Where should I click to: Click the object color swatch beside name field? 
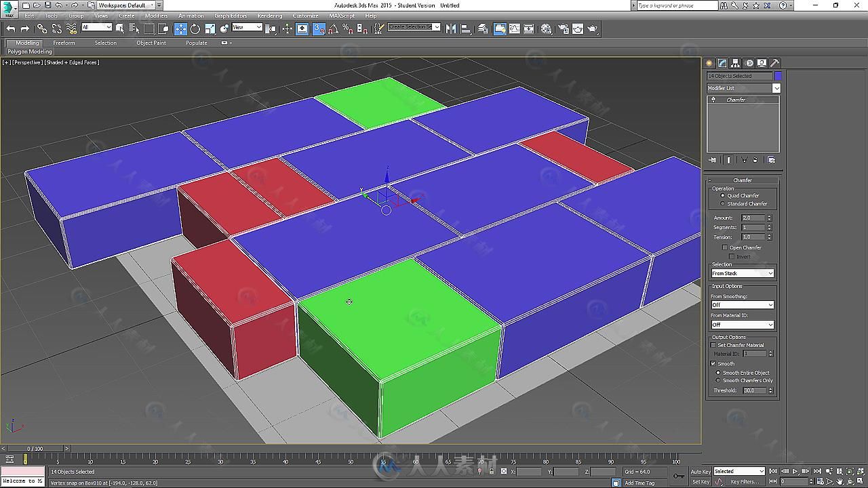point(778,76)
